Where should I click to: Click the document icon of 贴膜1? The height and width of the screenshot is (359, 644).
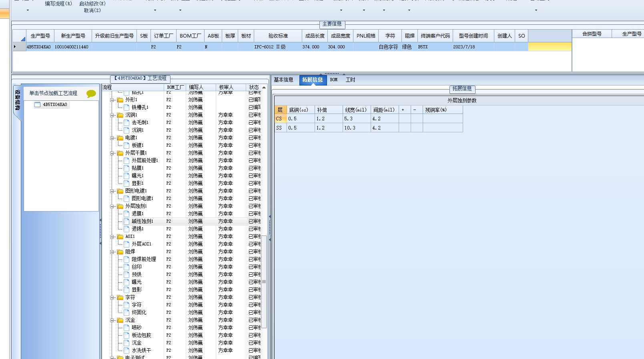127,168
